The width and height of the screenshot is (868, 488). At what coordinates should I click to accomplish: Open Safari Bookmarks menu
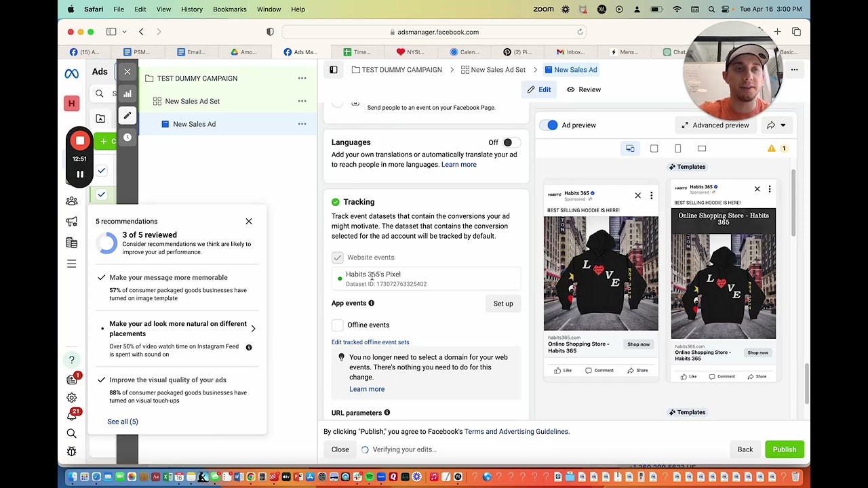(x=230, y=9)
